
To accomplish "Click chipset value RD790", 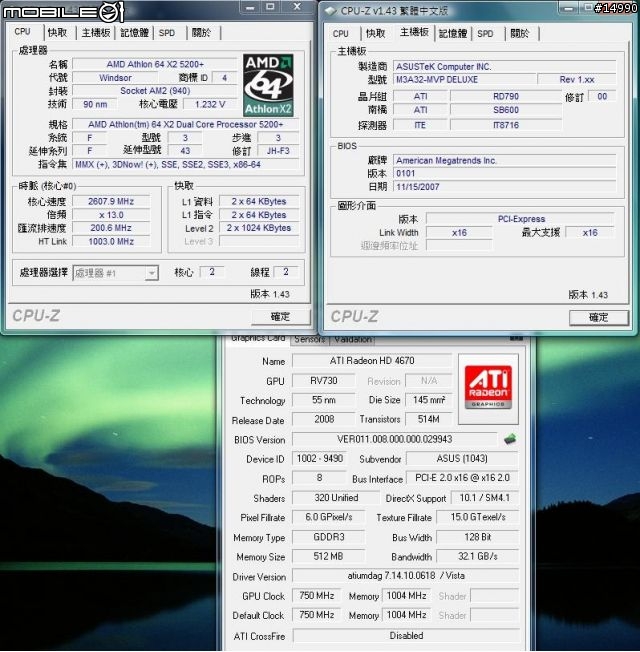I will 506,96.
